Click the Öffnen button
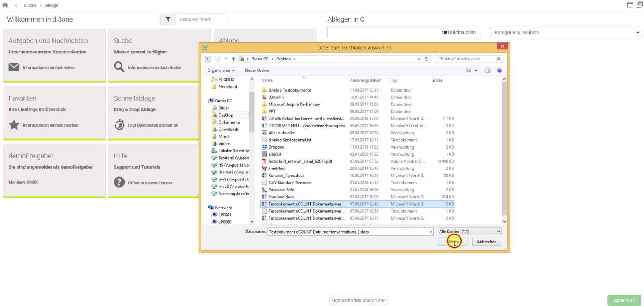This screenshot has width=644, height=306. (452, 242)
